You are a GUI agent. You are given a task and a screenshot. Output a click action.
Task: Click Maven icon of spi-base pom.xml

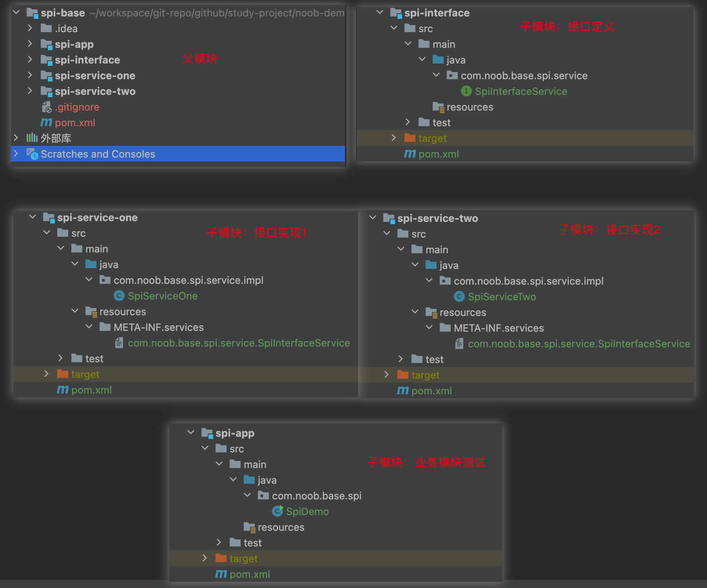tap(46, 123)
